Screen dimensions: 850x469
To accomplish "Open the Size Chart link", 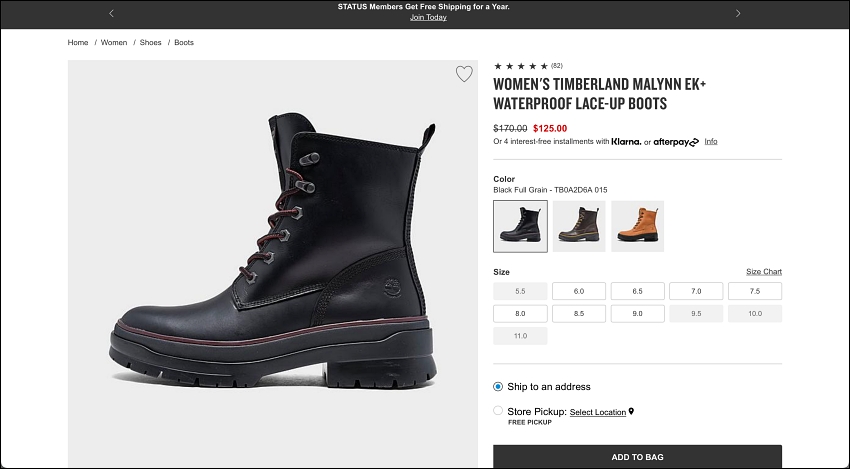I will [764, 272].
